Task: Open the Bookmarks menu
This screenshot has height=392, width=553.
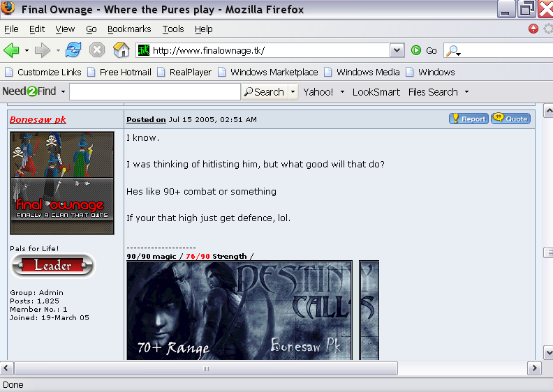Action: [x=129, y=29]
